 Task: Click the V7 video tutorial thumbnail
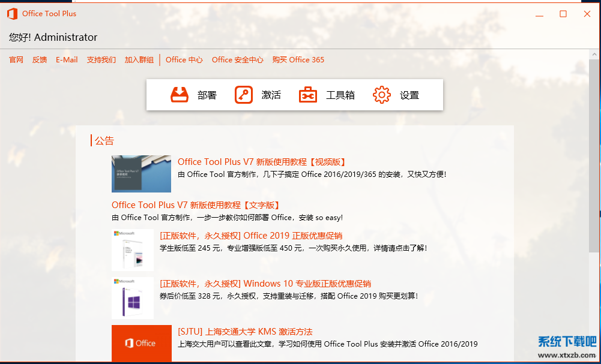[141, 174]
